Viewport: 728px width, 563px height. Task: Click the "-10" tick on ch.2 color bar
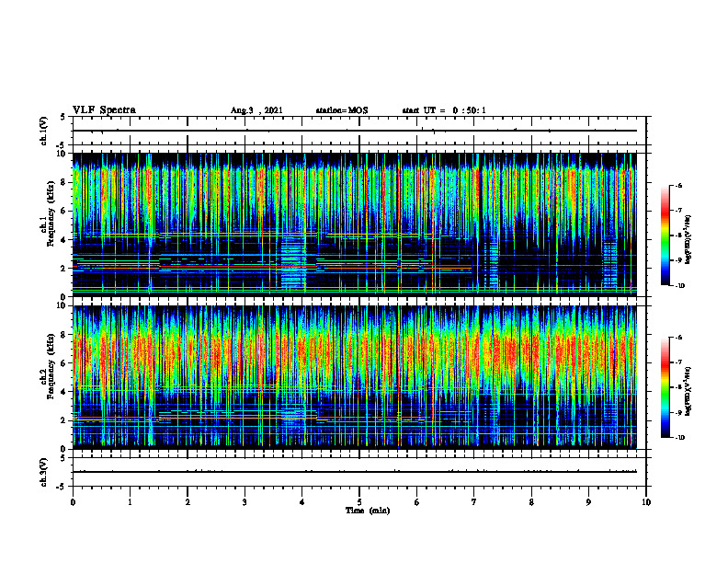pyautogui.click(x=678, y=438)
